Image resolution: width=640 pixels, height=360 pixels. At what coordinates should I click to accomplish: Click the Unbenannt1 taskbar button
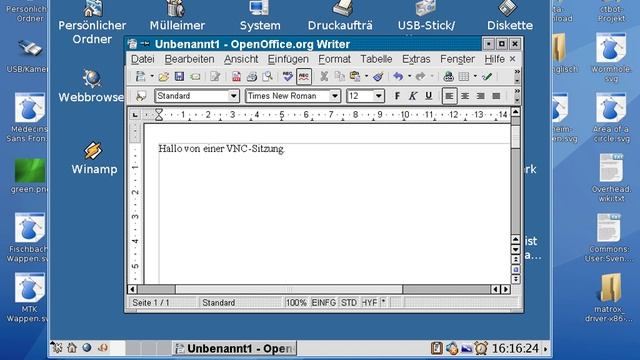pyautogui.click(x=234, y=349)
